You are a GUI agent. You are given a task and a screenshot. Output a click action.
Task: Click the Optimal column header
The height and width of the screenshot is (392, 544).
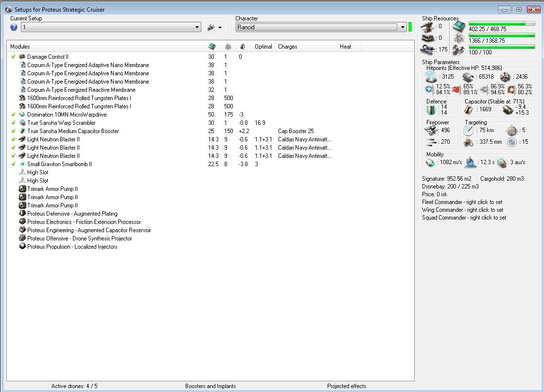pos(263,47)
